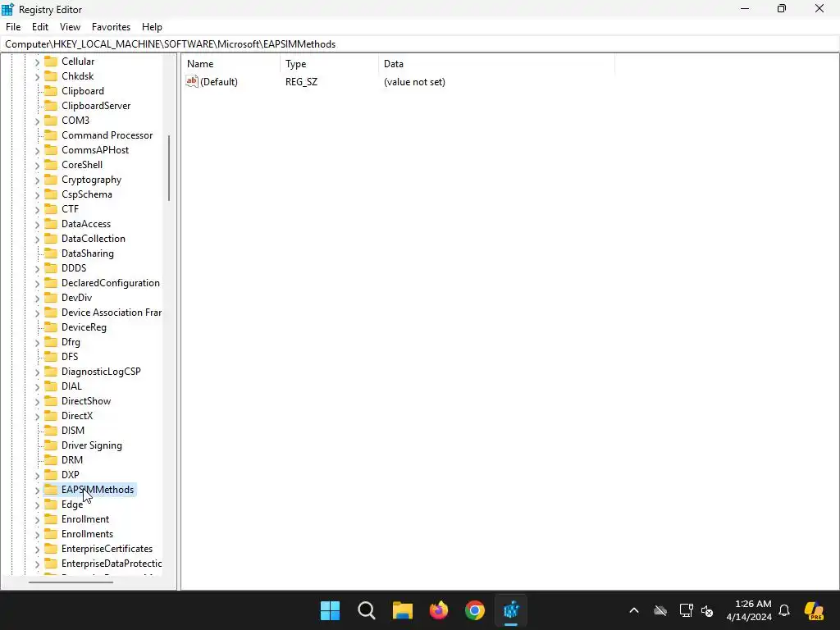The width and height of the screenshot is (840, 630).
Task: Launch Google Chrome from the taskbar
Action: (475, 610)
